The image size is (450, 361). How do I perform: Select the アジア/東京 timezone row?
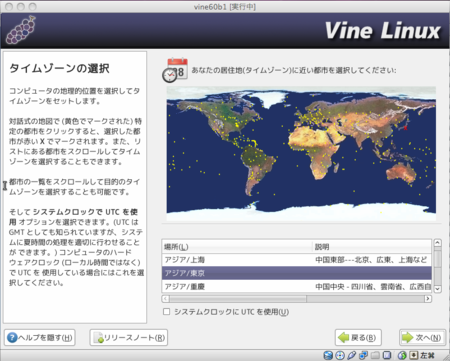[297, 273]
